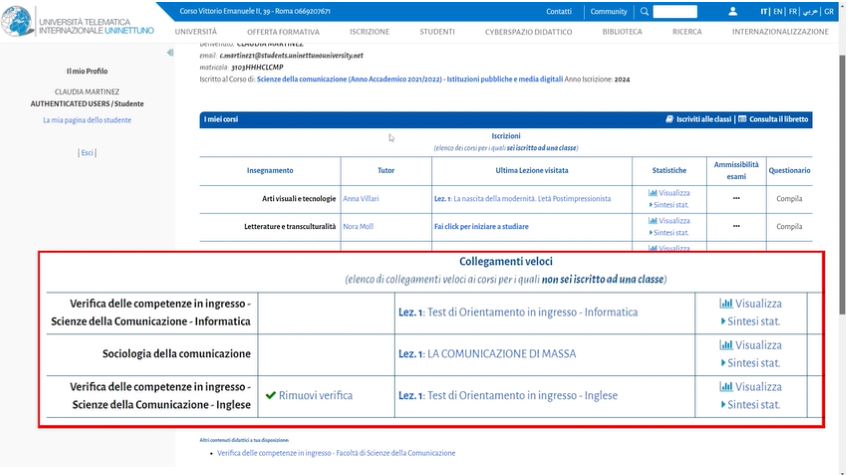Click the Esci logout link

pyautogui.click(x=88, y=153)
